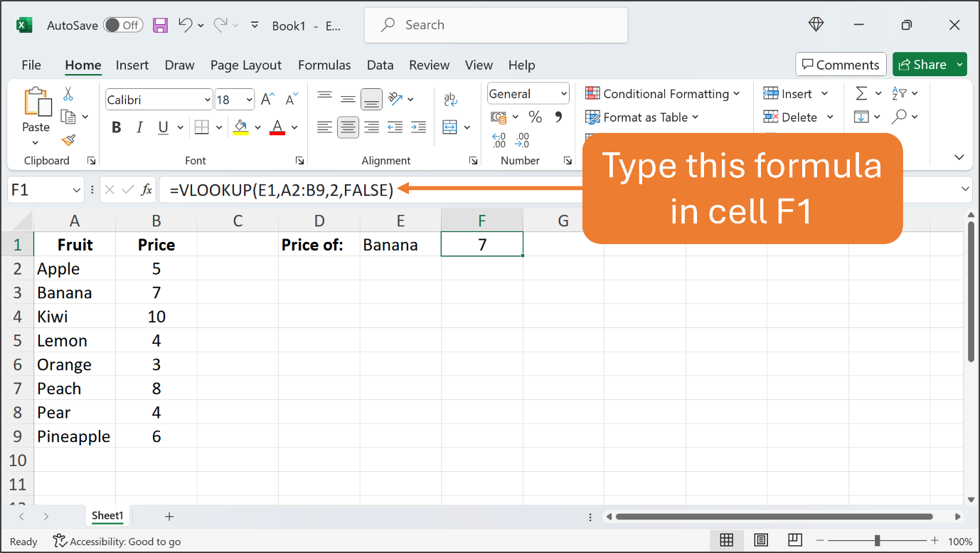
Task: Click the Borders grid icon
Action: [201, 127]
